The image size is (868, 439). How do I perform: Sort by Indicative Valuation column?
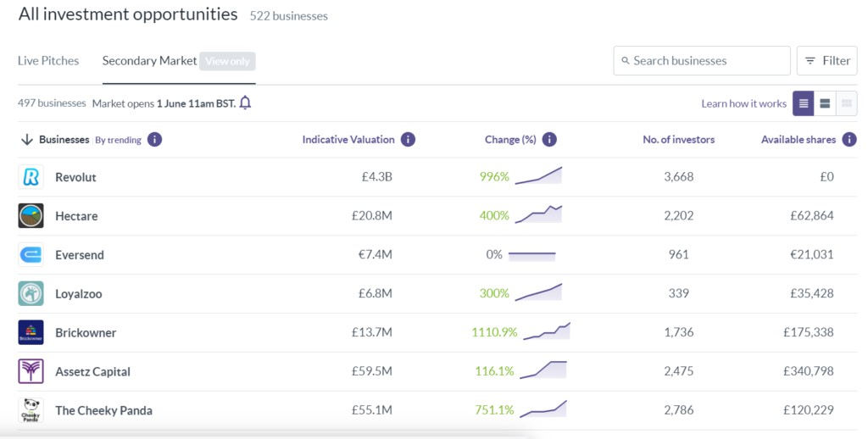(x=348, y=140)
